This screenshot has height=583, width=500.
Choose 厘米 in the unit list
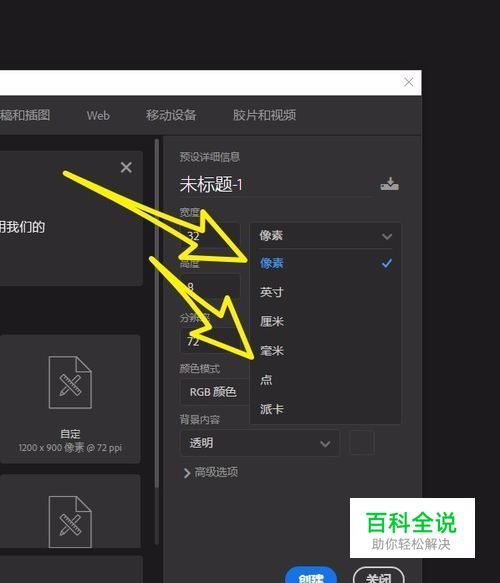pos(325,321)
